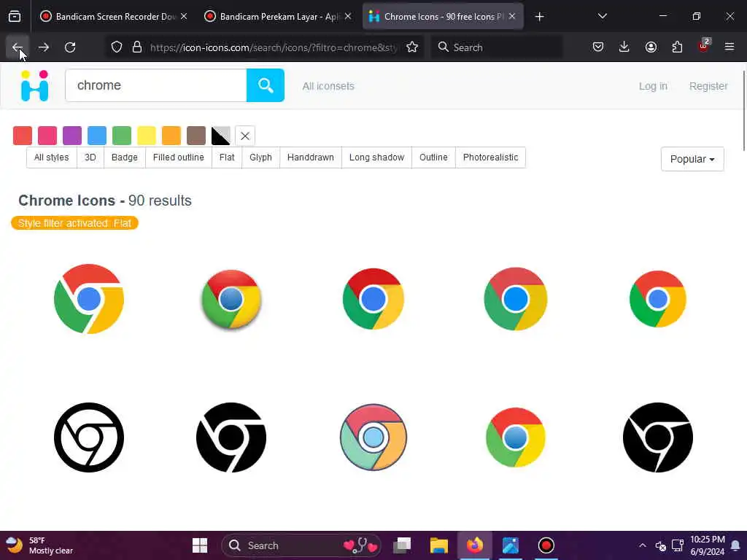
Task: Open Bandicam recorder in the taskbar
Action: tap(546, 545)
